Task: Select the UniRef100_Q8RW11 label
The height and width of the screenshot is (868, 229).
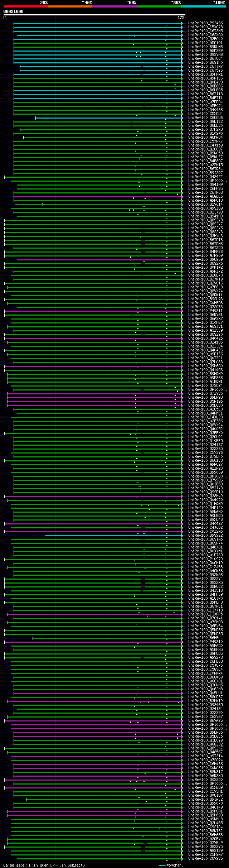Action: coord(205,295)
